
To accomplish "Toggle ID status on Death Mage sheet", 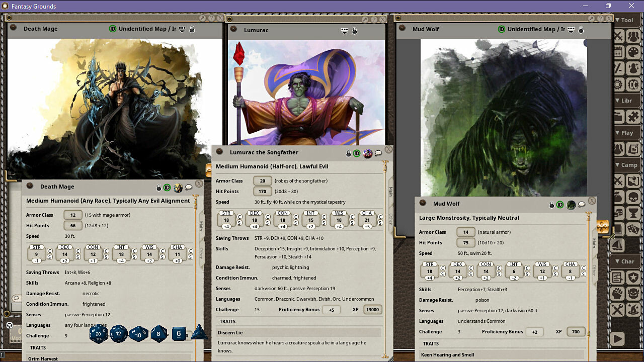I will click(167, 188).
